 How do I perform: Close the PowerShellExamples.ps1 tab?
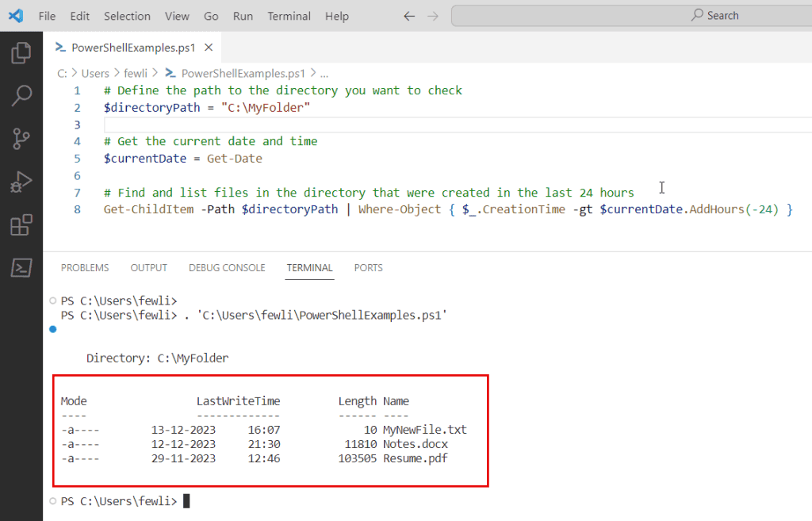tap(209, 47)
